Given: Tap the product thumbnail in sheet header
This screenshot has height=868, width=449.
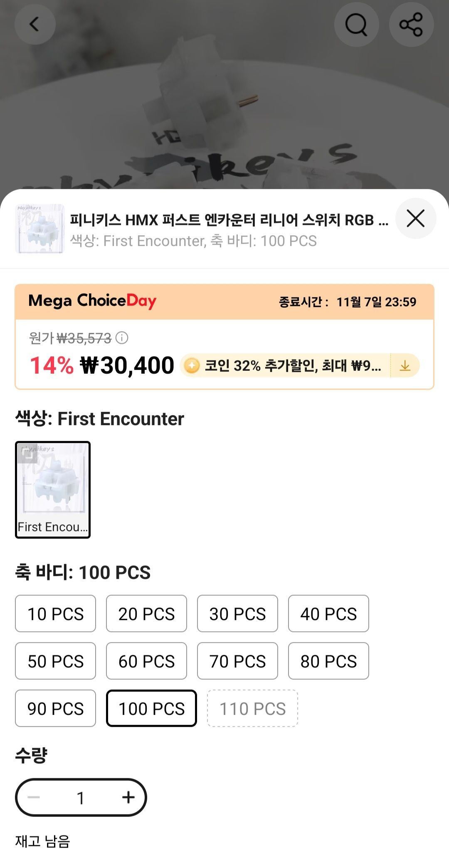Looking at the screenshot, I should coord(40,229).
